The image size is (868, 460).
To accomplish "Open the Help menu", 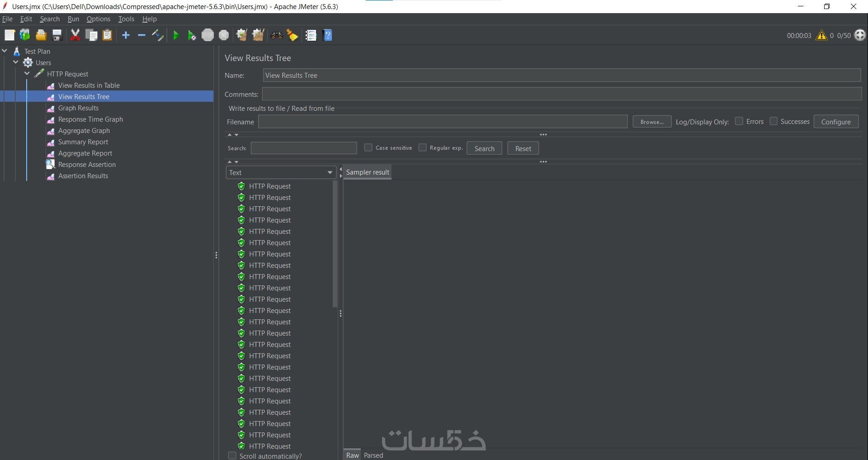I will [149, 19].
